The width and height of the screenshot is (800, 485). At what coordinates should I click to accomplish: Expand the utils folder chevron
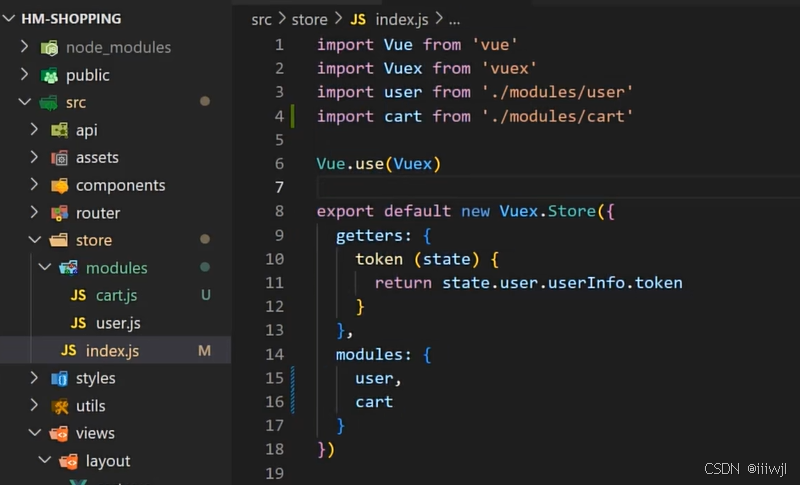click(x=34, y=405)
